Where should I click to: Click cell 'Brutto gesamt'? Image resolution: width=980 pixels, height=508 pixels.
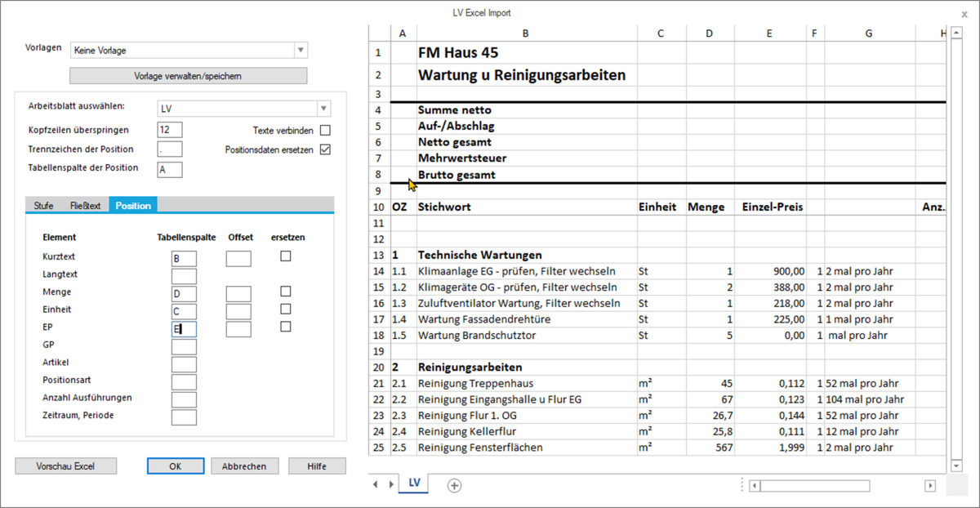525,175
